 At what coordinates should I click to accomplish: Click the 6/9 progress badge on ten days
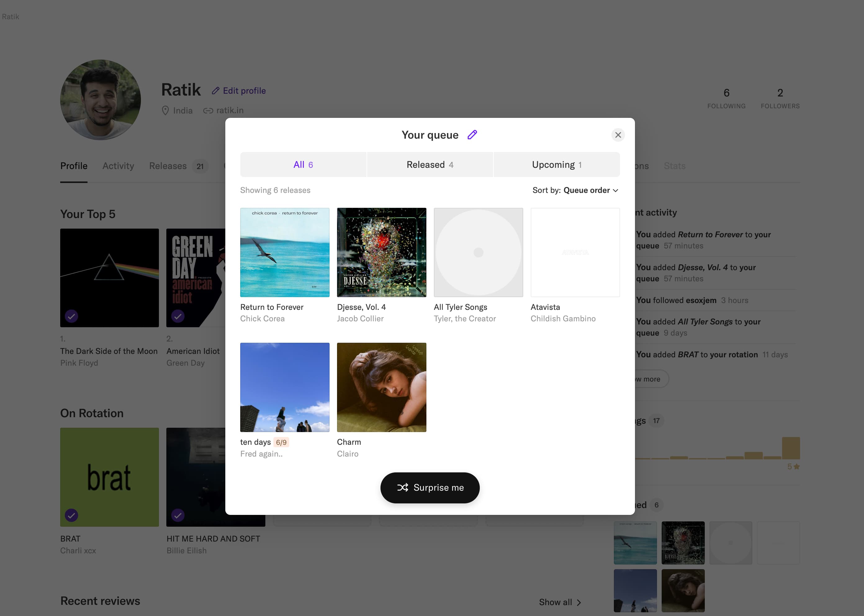coord(281,442)
